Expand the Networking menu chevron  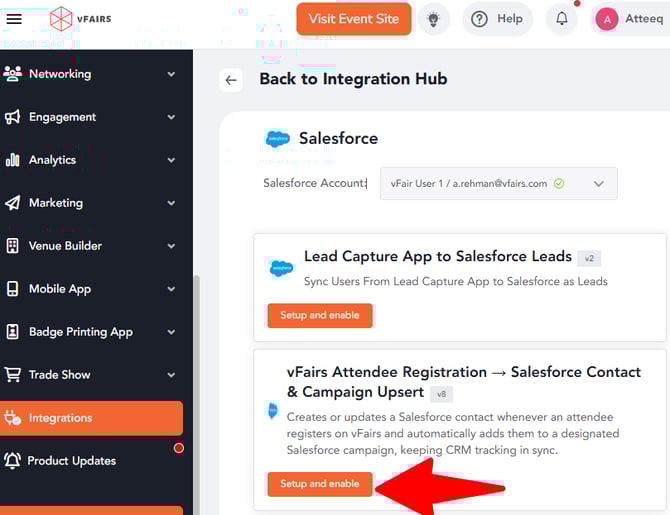(x=171, y=74)
